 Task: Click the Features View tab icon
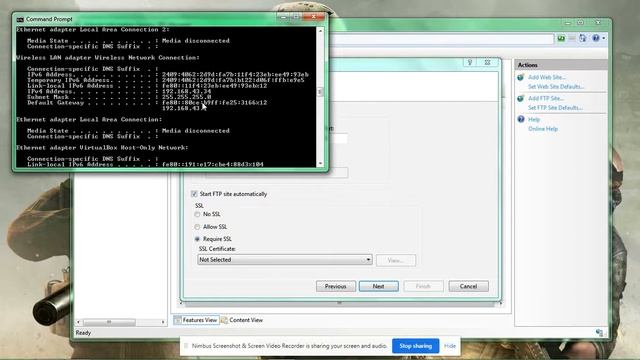click(178, 320)
